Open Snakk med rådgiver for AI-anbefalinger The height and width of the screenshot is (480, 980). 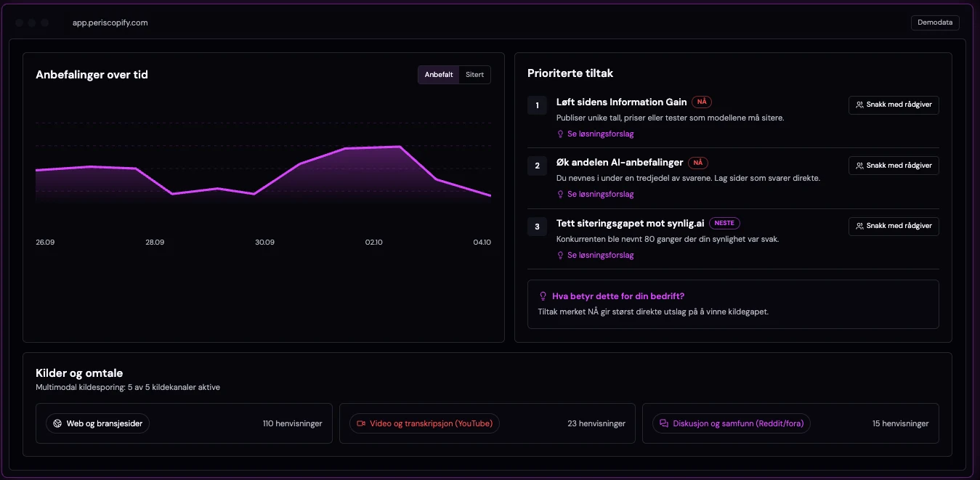click(894, 166)
